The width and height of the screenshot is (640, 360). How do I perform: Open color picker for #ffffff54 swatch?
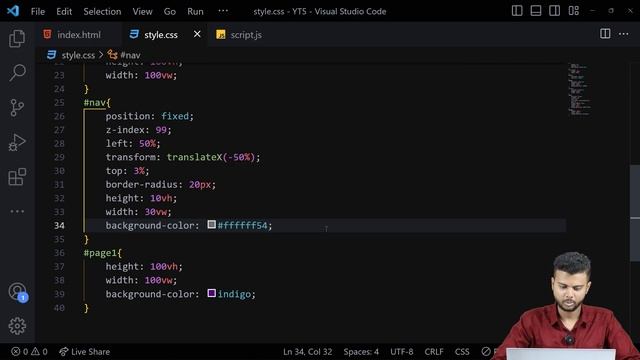211,224
